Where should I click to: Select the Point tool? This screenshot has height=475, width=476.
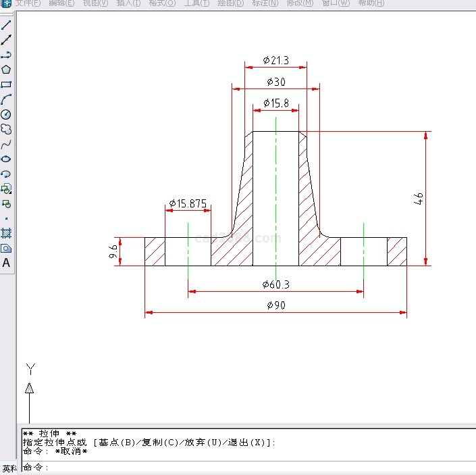(6, 218)
